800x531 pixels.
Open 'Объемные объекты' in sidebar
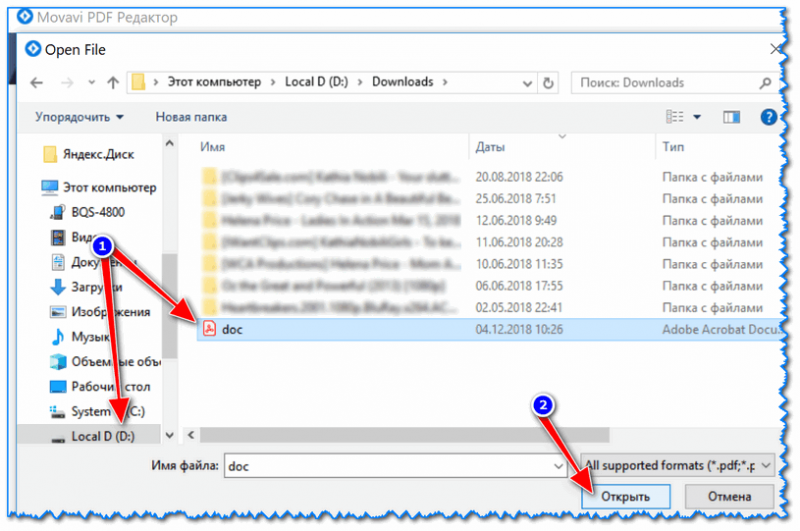pyautogui.click(x=105, y=362)
